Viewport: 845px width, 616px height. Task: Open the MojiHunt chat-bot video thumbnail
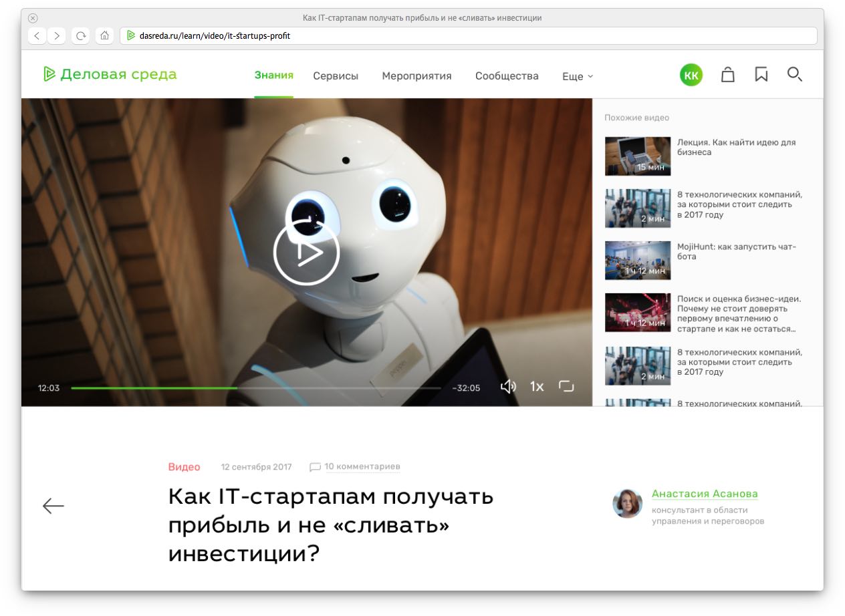point(637,261)
